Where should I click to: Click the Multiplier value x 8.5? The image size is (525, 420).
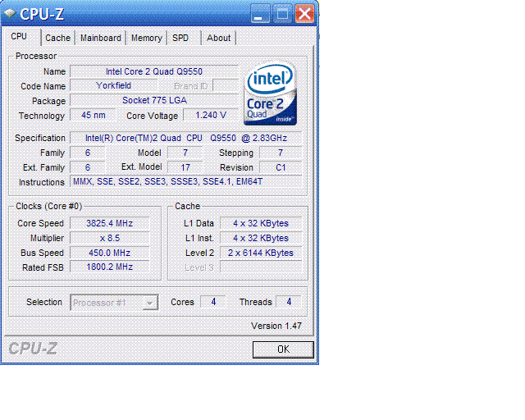[x=109, y=238]
